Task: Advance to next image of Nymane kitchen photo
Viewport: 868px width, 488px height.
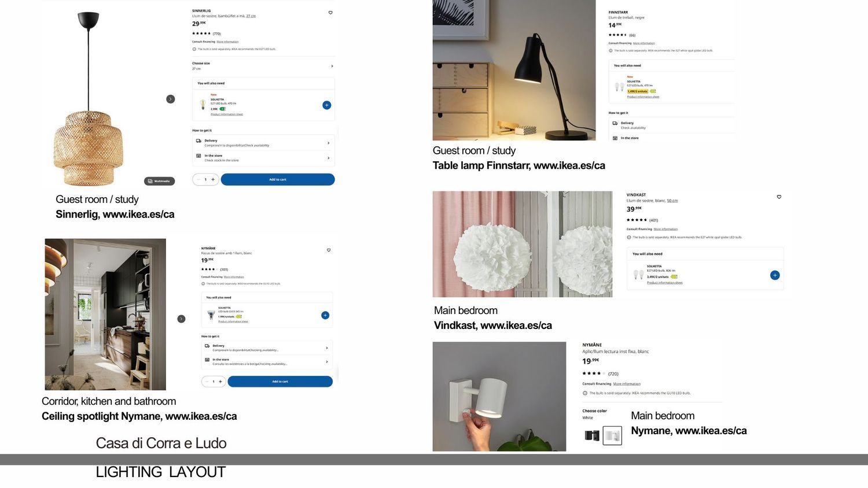Action: point(181,319)
